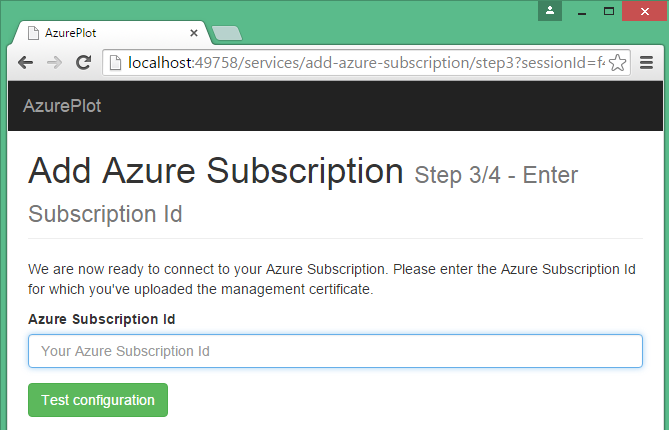Screen dimensions: 669x430
Task: View site info via address bar page icon
Action: pos(115,63)
